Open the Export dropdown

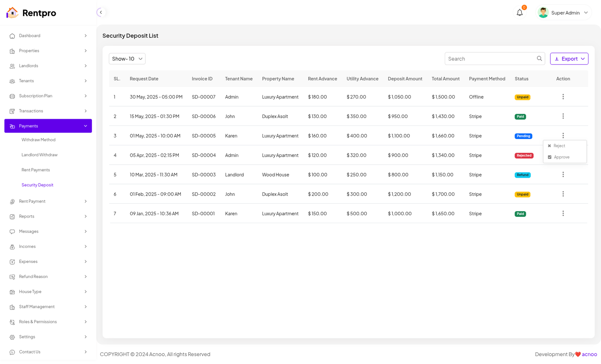(x=569, y=59)
